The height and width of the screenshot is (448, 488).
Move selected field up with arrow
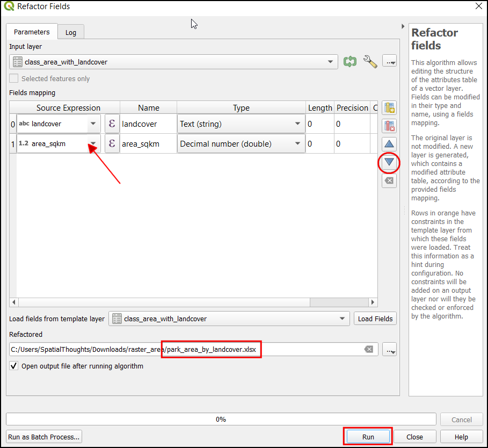389,144
